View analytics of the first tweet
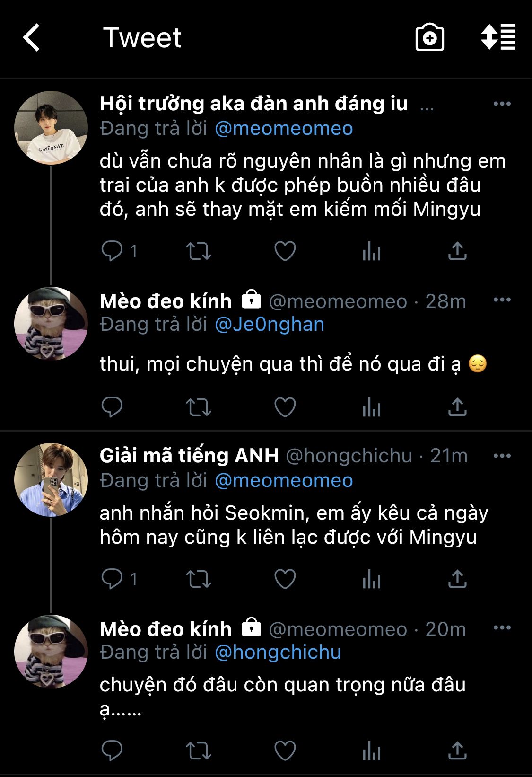 coord(372,251)
